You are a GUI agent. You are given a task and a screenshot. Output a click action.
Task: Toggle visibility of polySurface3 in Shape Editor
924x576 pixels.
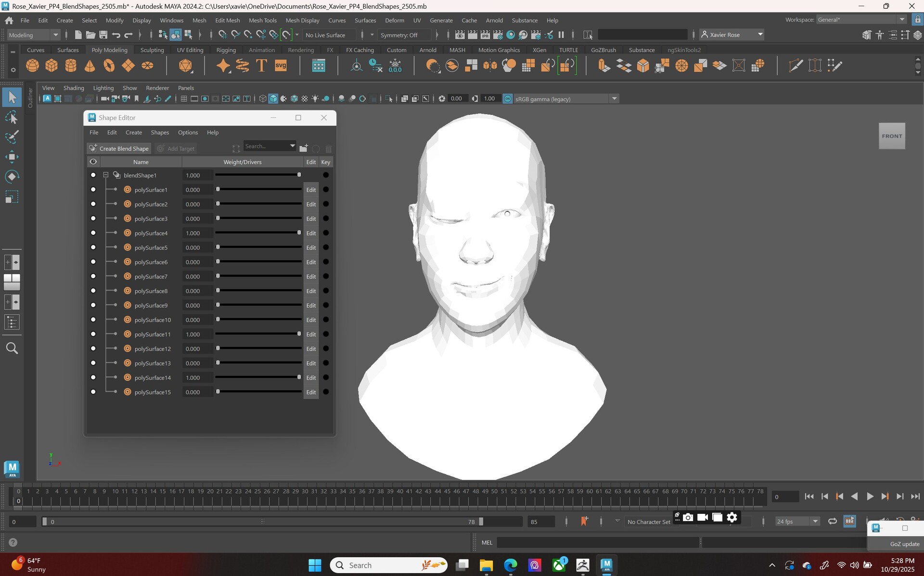93,218
